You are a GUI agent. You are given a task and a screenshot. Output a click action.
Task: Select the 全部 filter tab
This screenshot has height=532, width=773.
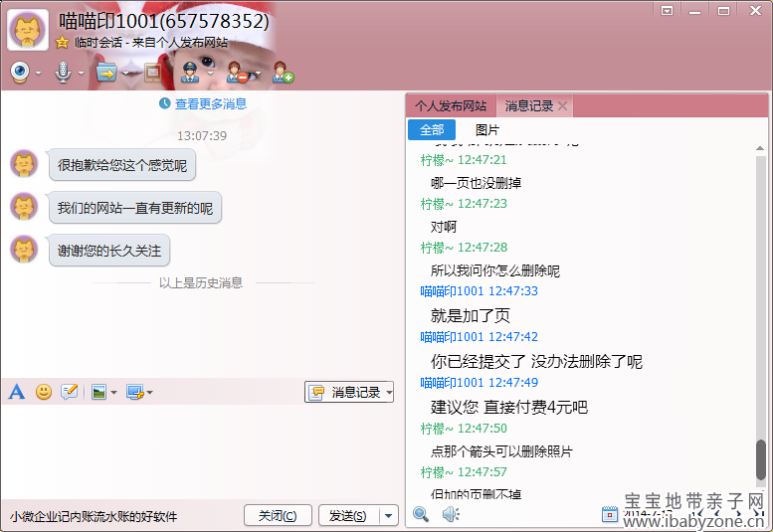[432, 129]
